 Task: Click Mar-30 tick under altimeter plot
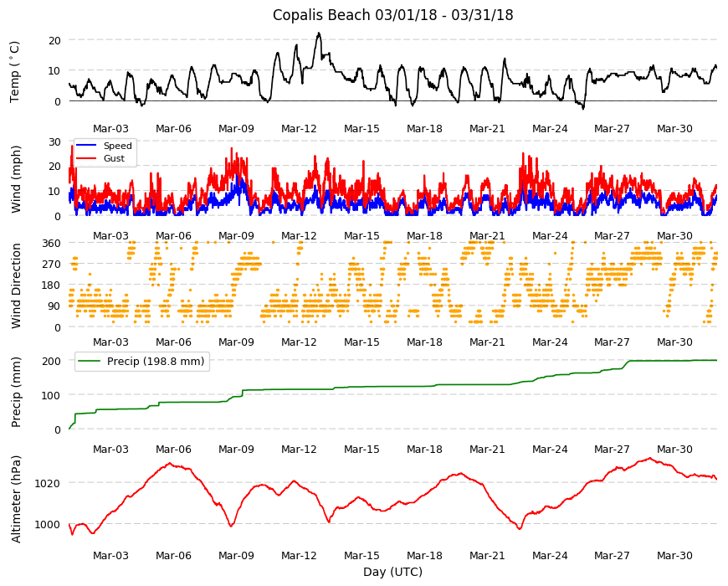674,555
